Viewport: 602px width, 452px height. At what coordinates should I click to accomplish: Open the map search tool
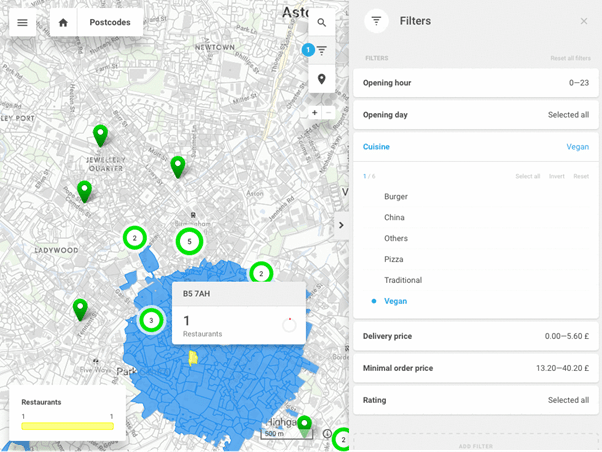[321, 22]
